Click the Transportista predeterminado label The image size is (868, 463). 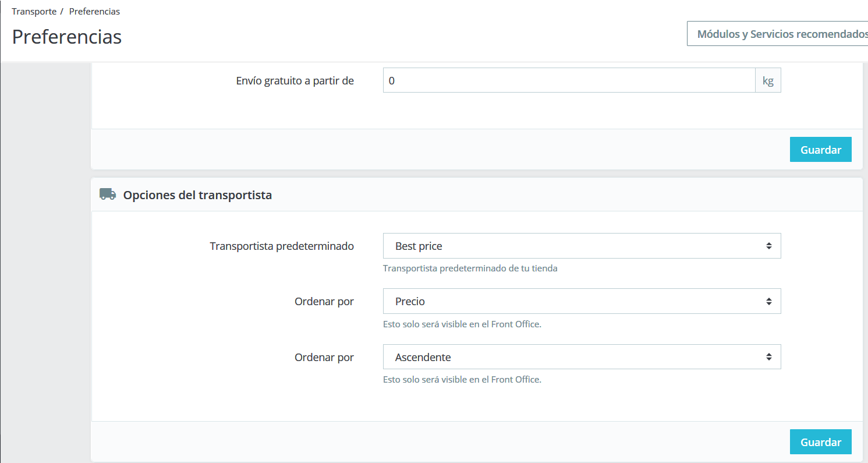282,246
